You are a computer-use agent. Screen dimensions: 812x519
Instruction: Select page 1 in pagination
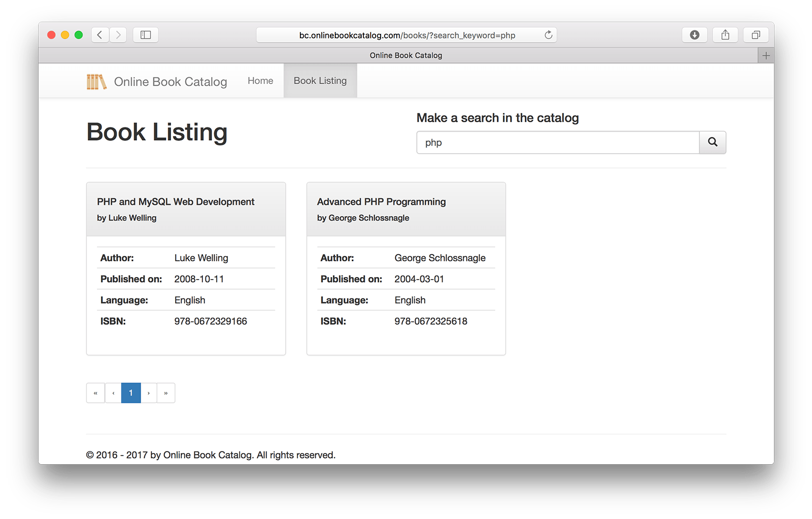tap(131, 393)
